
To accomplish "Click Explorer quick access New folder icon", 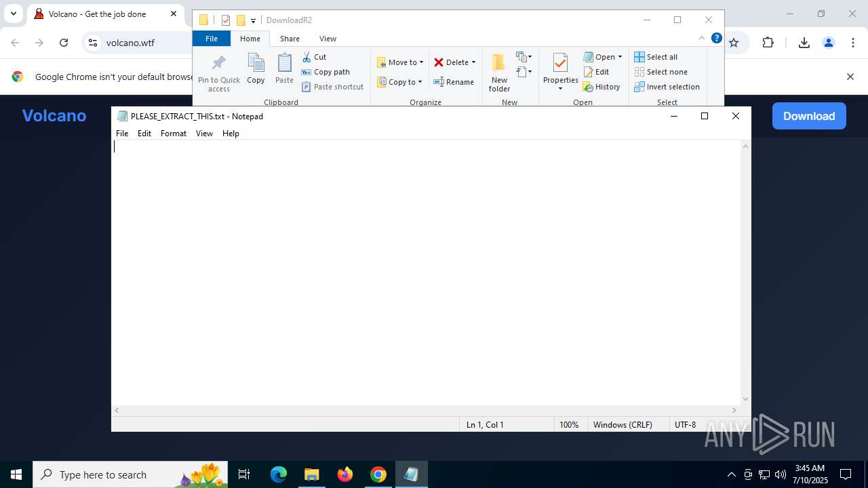I will [x=240, y=20].
